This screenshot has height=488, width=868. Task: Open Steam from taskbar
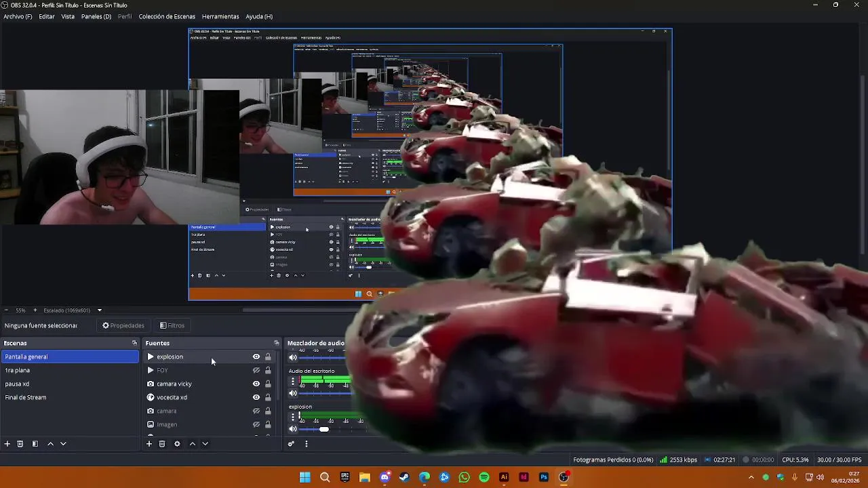[x=404, y=477]
